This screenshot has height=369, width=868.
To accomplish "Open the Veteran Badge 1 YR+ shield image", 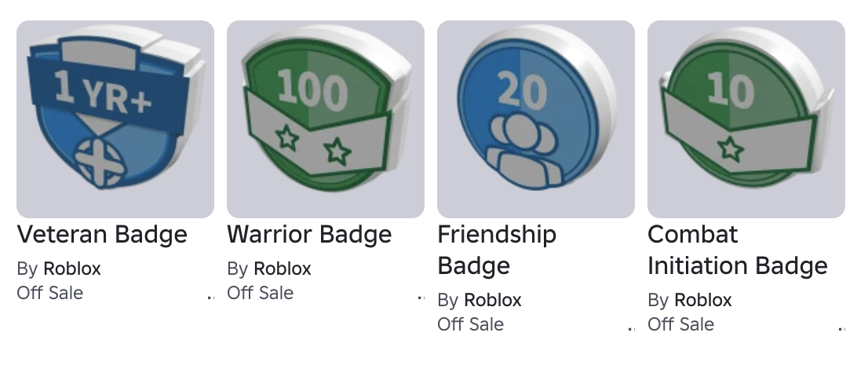I will 115,119.
